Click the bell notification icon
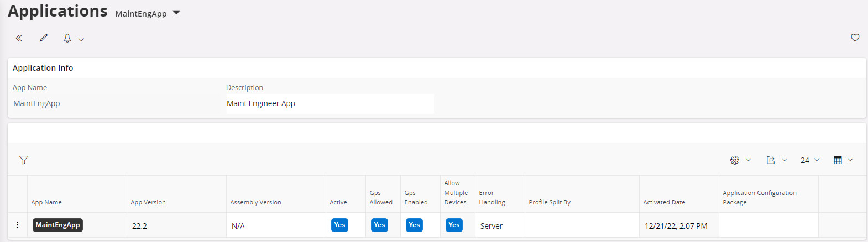Viewport: 868px width, 242px height. [67, 38]
